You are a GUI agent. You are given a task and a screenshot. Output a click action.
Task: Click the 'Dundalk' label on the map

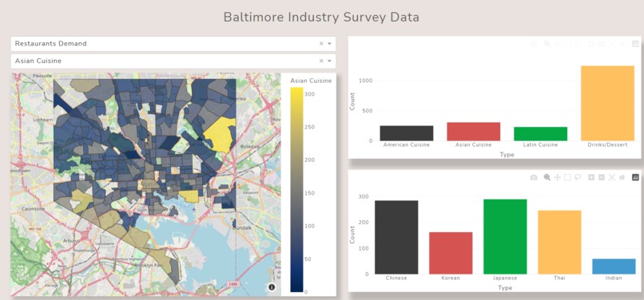coord(241,227)
